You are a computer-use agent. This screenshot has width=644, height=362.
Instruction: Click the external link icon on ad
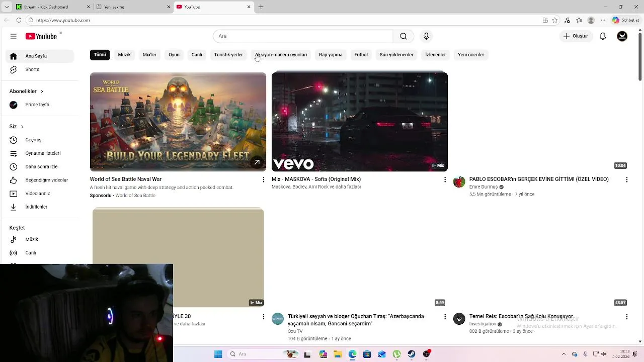click(257, 162)
